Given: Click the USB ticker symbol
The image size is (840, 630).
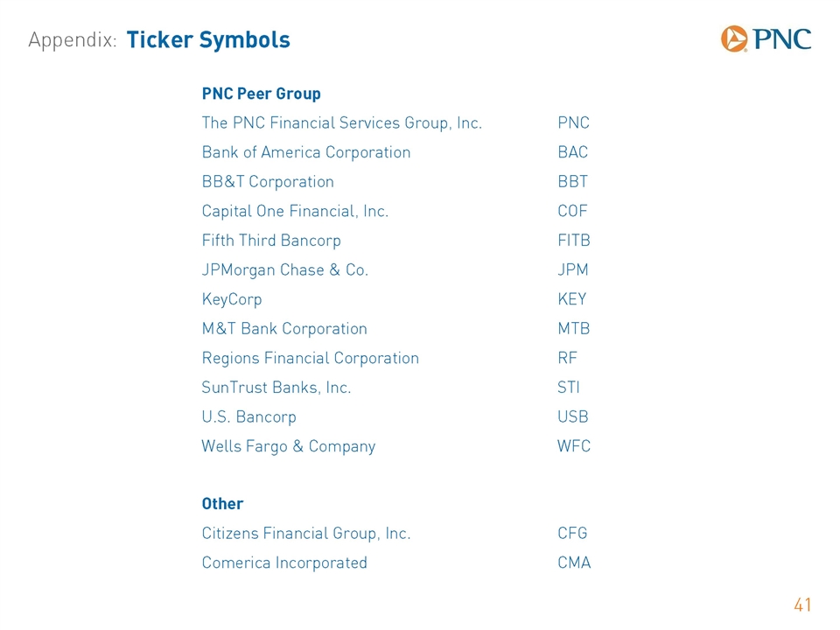Looking at the screenshot, I should pos(572,416).
